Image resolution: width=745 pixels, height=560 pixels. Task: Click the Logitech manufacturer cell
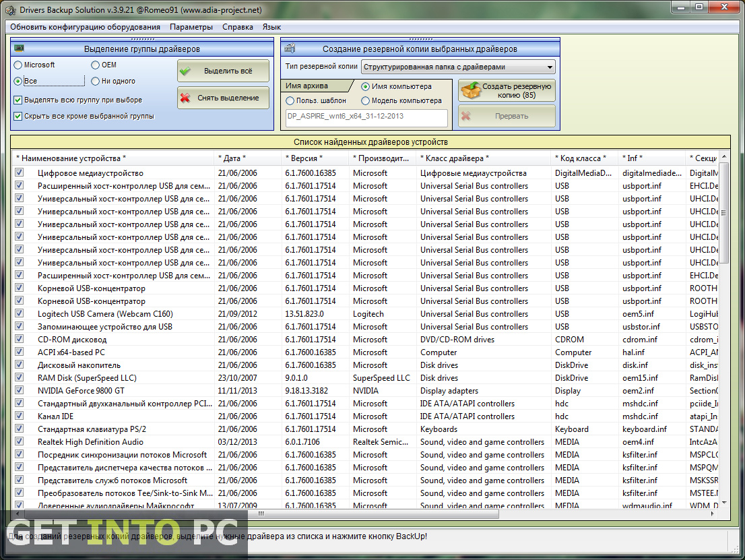(x=368, y=314)
